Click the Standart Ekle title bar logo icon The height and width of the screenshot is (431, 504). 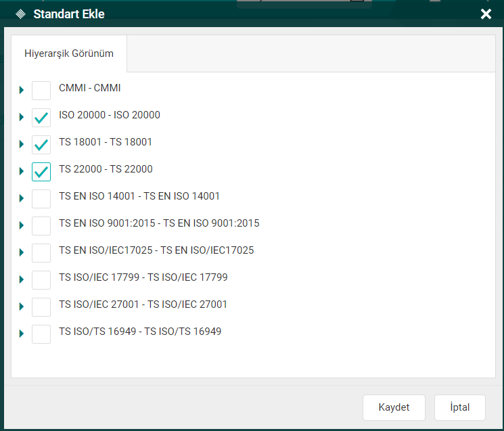pos(20,14)
